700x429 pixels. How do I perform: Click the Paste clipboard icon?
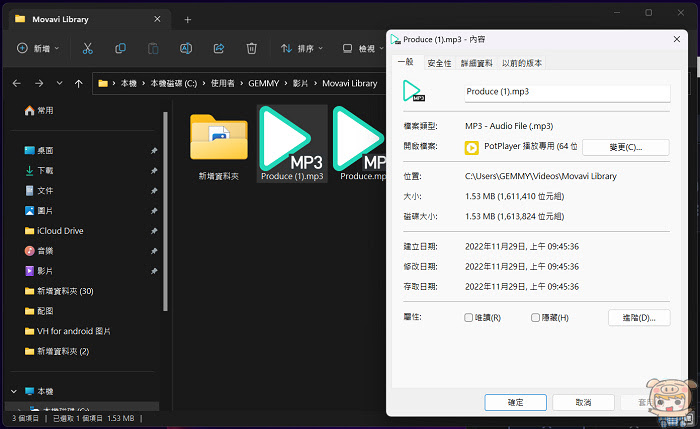[153, 48]
